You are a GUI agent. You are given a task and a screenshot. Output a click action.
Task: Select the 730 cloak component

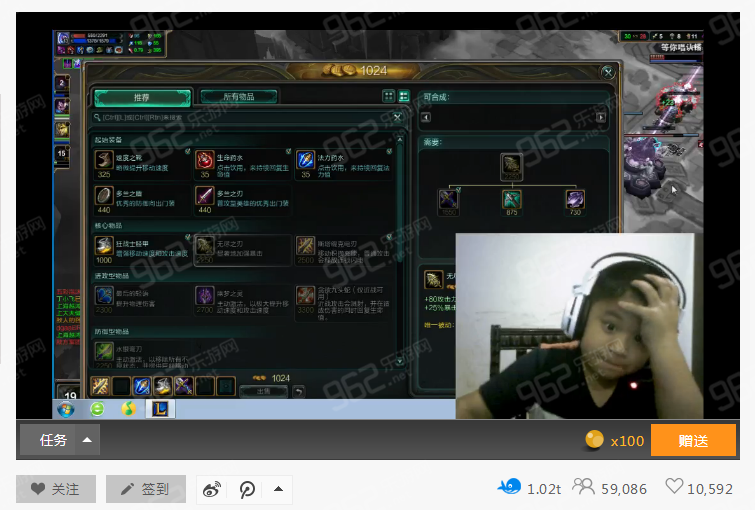(575, 202)
